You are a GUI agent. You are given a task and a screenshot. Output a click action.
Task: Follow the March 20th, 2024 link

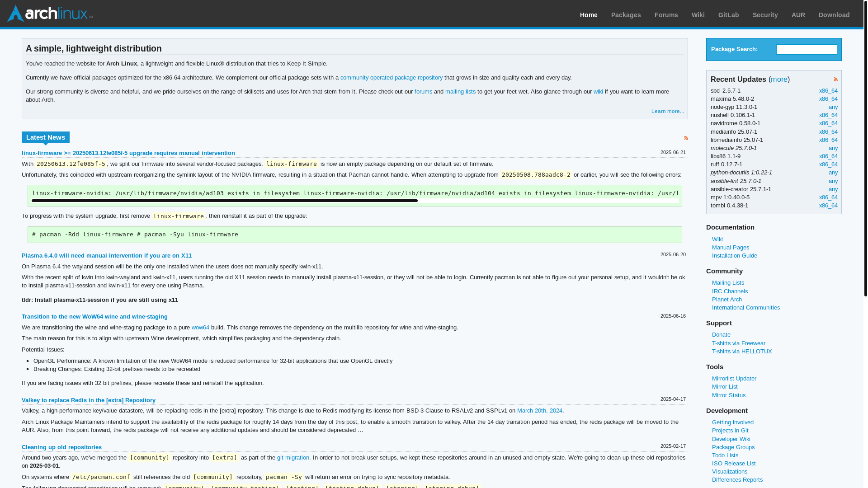540,411
